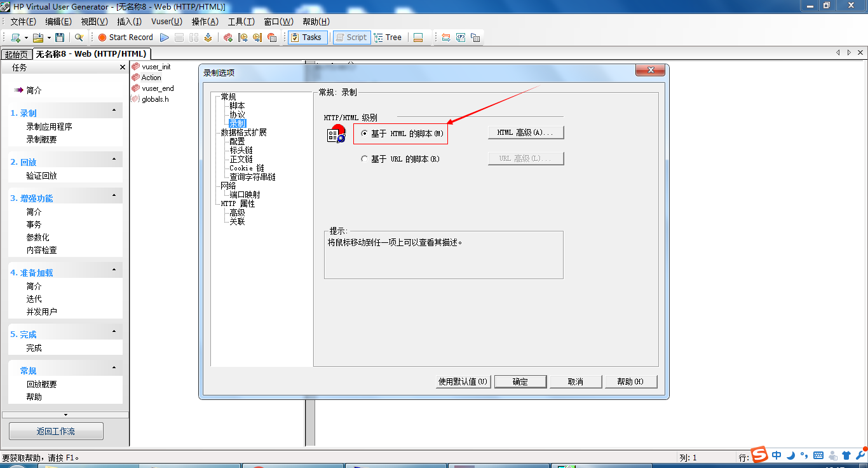This screenshot has height=468, width=868.
Task: Click the IME user account icon
Action: pyautogui.click(x=832, y=455)
